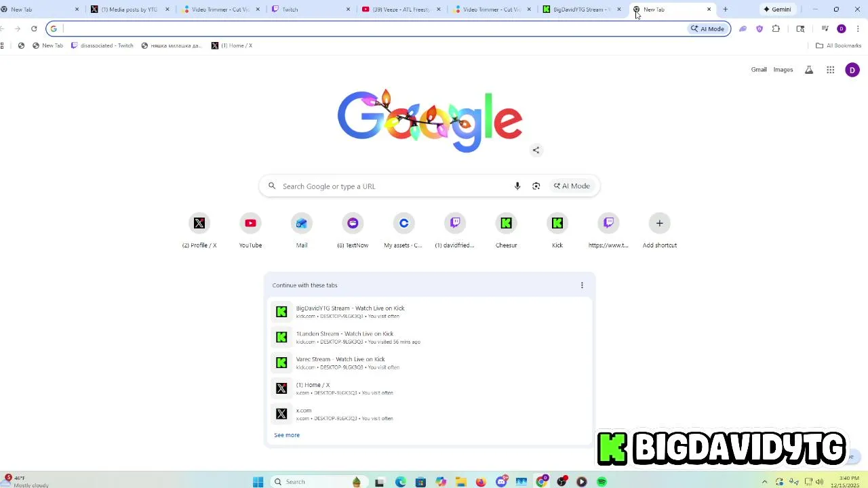868x488 pixels.
Task: Open the My assets shortcut
Action: [x=403, y=223]
